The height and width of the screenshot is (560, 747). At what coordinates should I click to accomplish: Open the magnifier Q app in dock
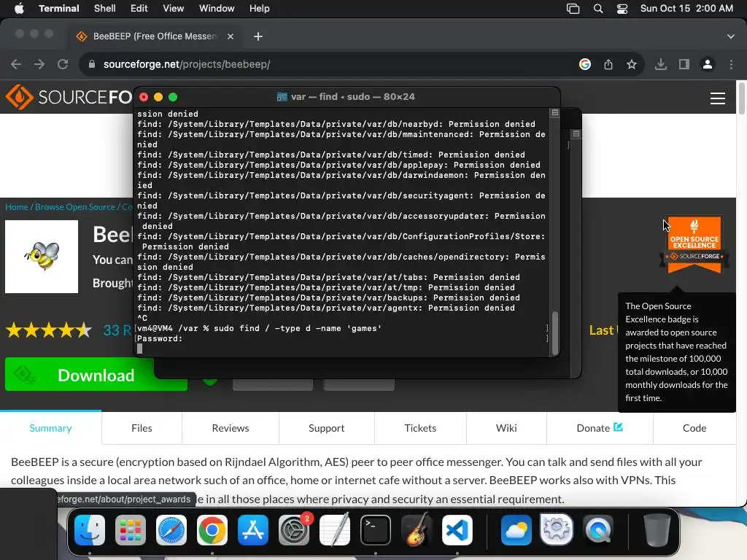pyautogui.click(x=597, y=530)
